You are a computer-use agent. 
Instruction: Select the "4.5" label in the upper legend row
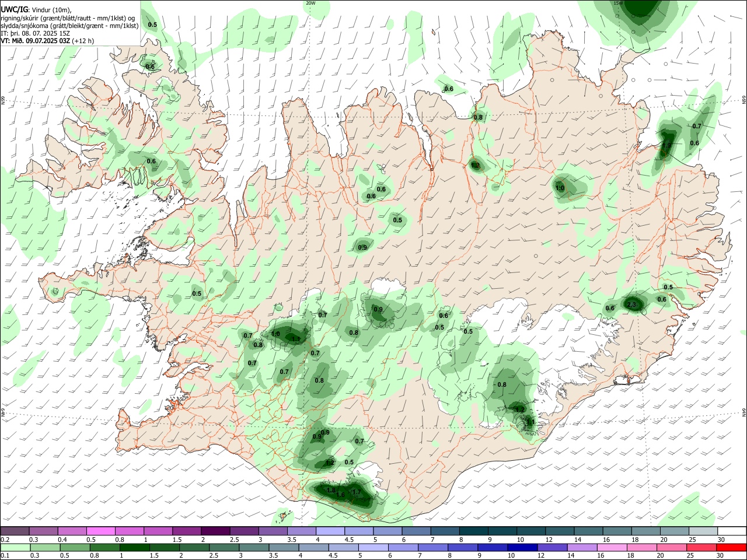[x=349, y=540]
